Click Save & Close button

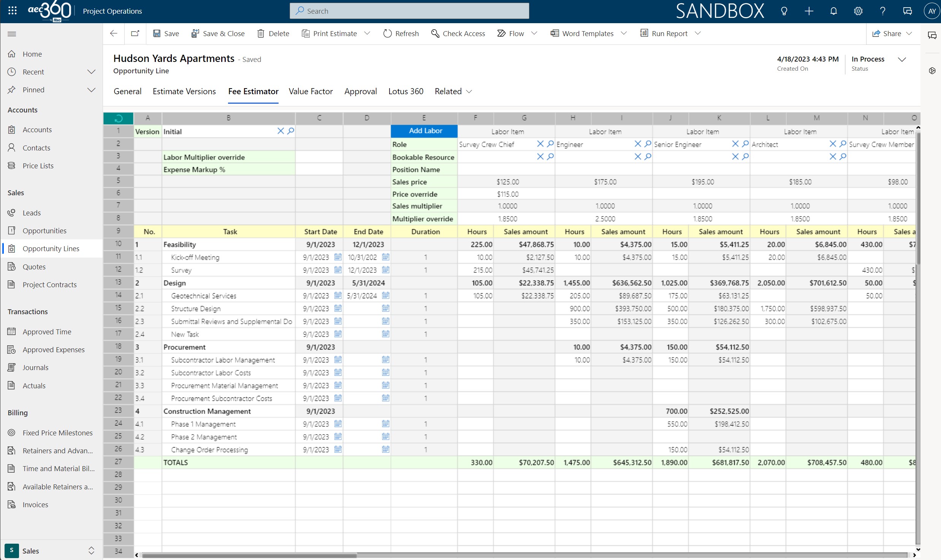pyautogui.click(x=218, y=33)
